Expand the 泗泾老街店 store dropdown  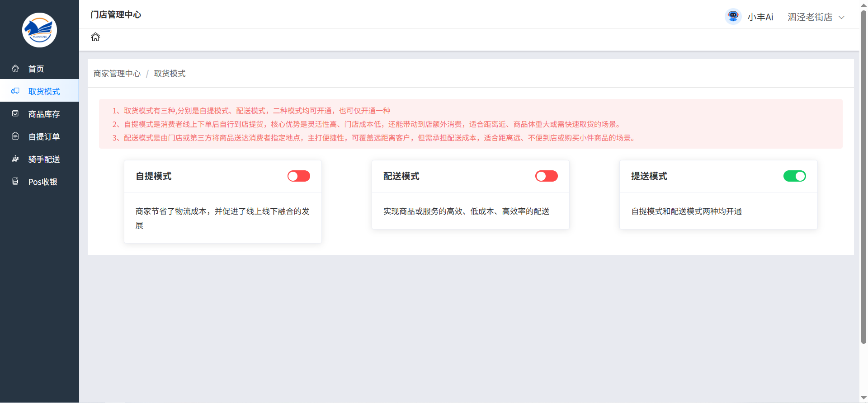coord(810,17)
